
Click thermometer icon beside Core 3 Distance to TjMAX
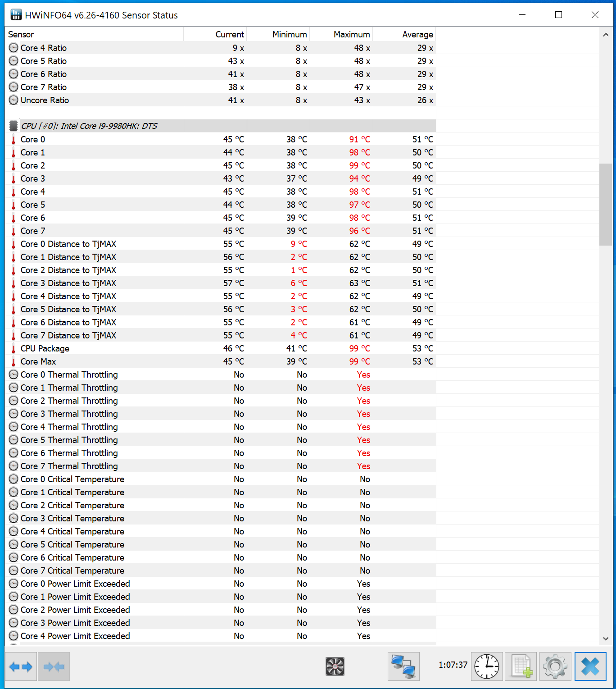pos(14,283)
